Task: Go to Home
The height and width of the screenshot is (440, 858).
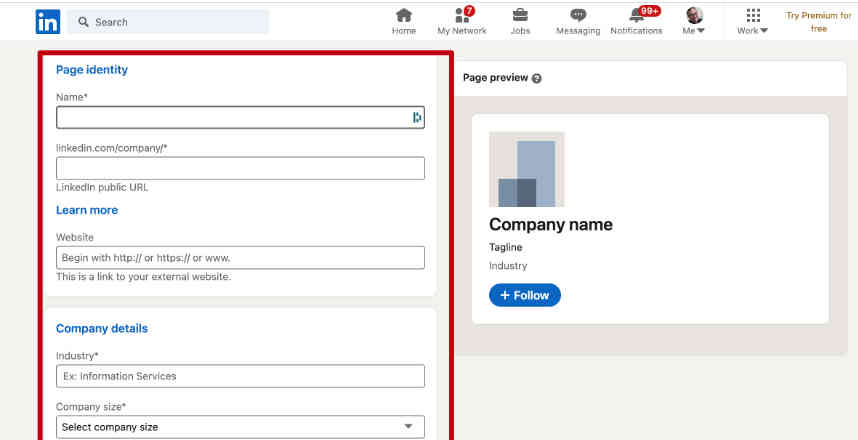Action: pos(404,22)
